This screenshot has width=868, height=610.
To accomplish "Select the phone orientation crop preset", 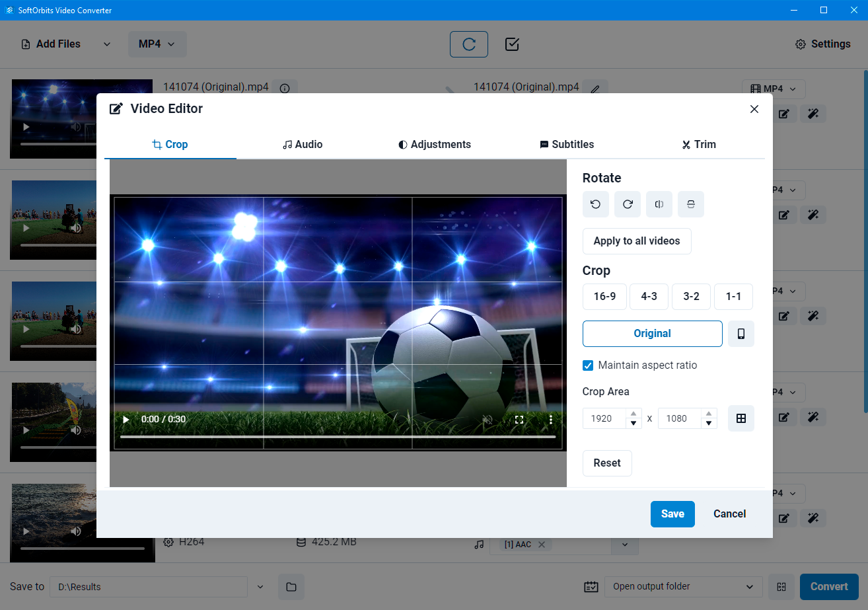I will (741, 334).
